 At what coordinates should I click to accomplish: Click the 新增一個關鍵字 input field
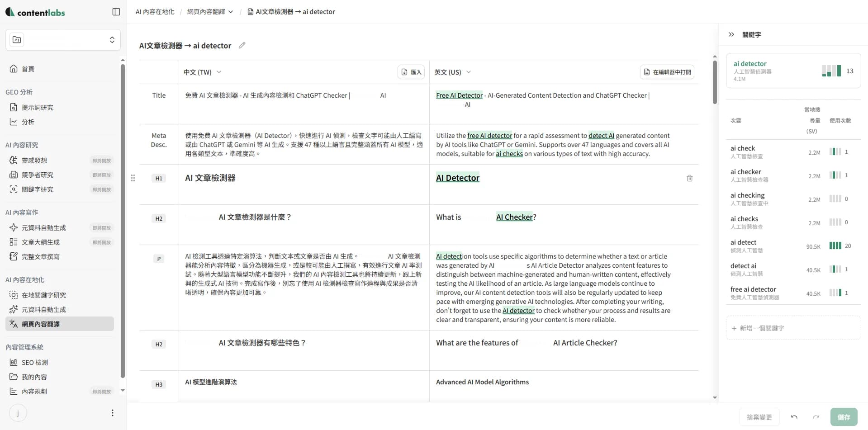pyautogui.click(x=793, y=328)
